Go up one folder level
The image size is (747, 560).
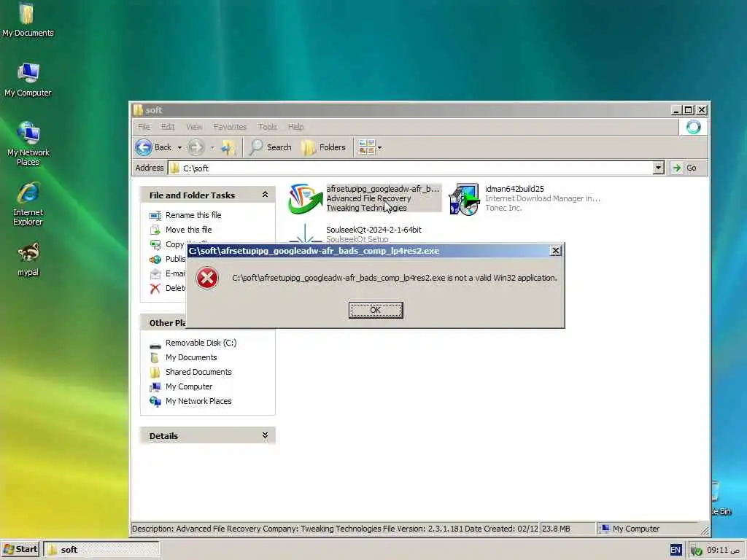coord(228,147)
